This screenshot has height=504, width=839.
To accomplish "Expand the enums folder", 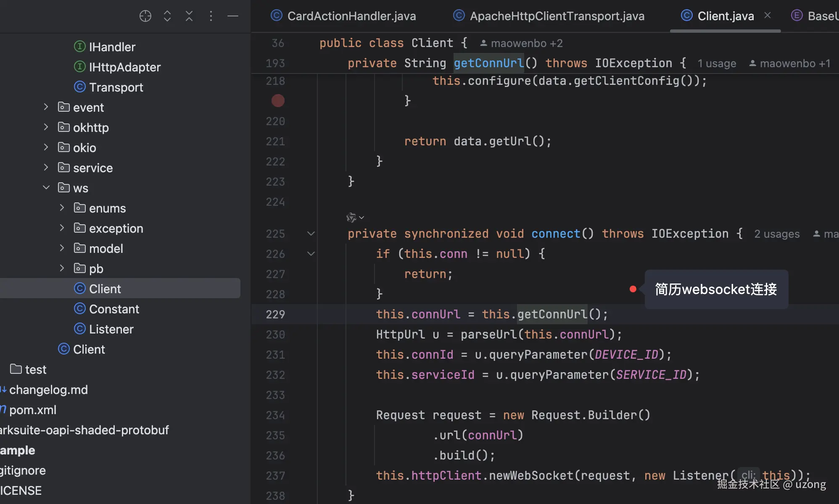I will coord(62,208).
